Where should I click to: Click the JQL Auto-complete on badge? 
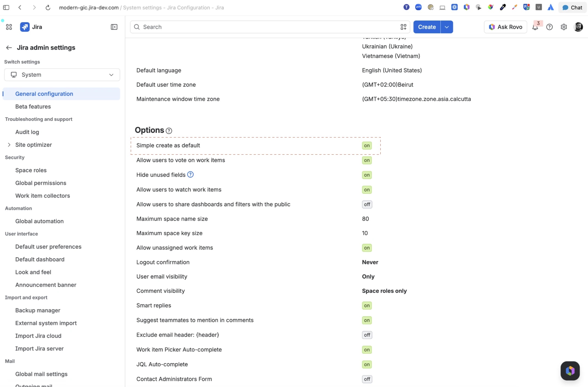tap(367, 365)
